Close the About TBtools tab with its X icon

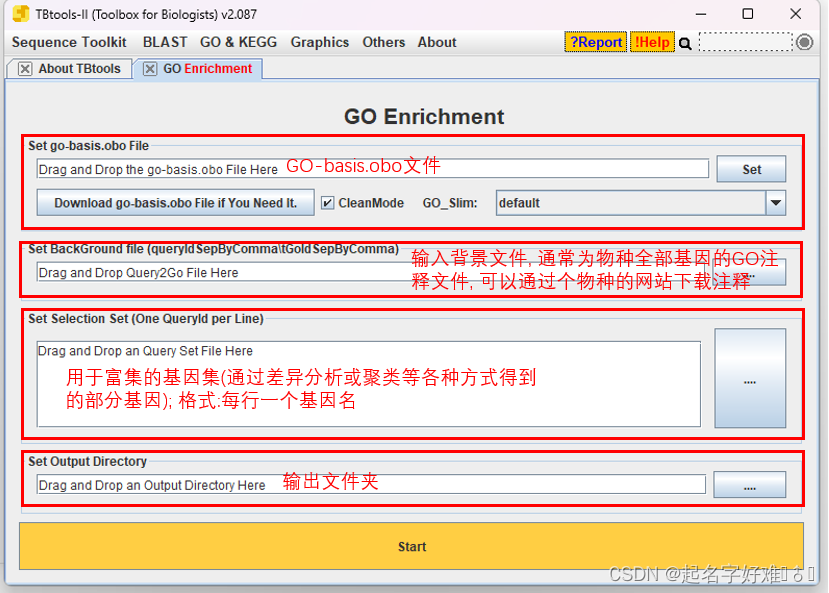click(x=24, y=69)
